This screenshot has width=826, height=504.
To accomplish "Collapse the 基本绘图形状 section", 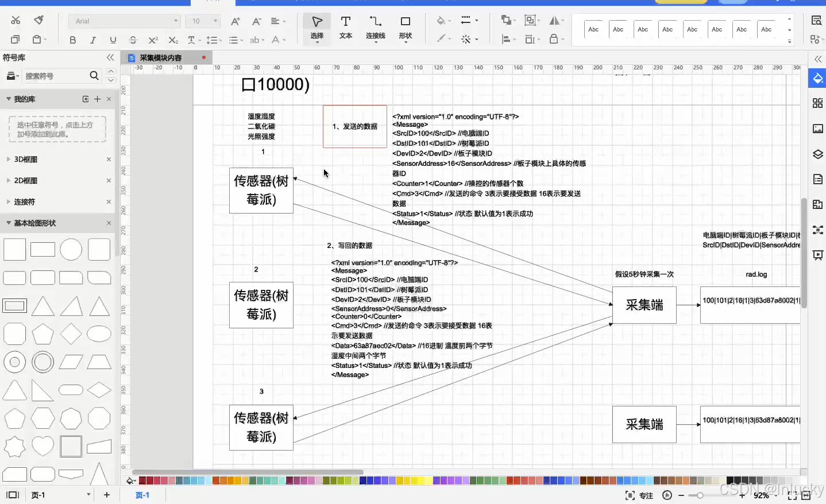I will [9, 223].
